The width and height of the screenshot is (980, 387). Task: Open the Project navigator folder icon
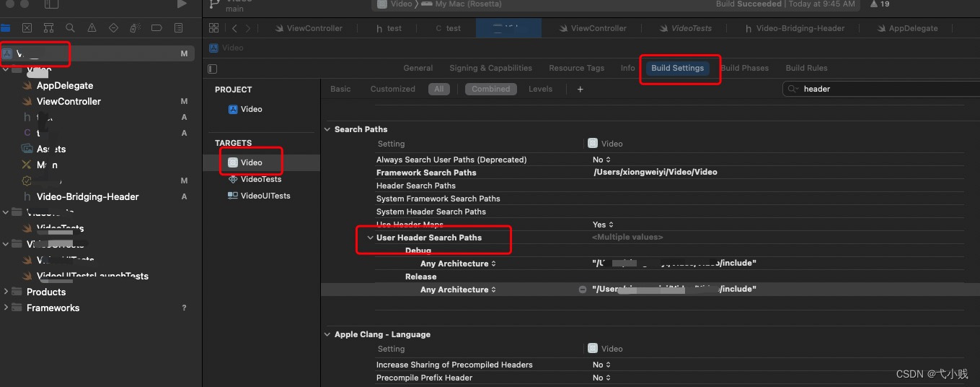point(6,28)
